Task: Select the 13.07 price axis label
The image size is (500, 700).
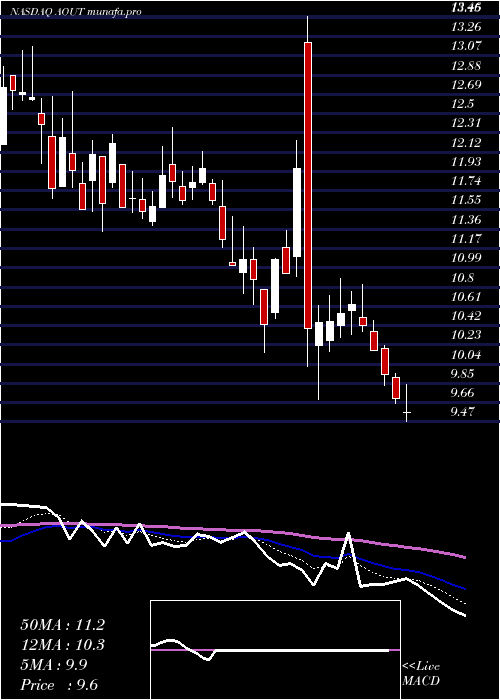Action: pos(467,46)
